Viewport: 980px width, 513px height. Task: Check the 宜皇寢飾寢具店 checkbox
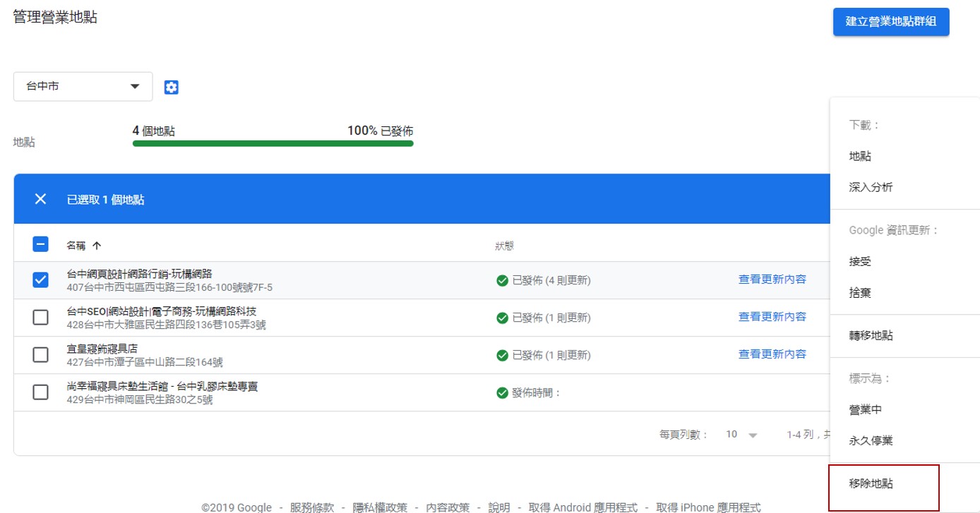click(40, 355)
